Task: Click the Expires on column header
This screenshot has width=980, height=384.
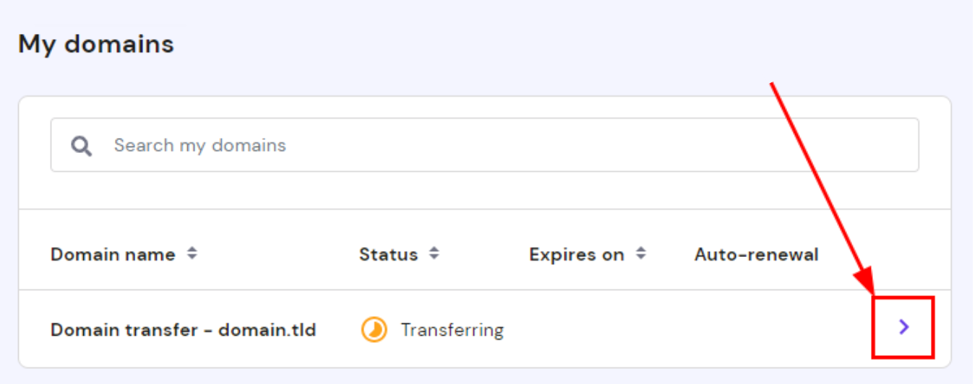Action: 576,255
